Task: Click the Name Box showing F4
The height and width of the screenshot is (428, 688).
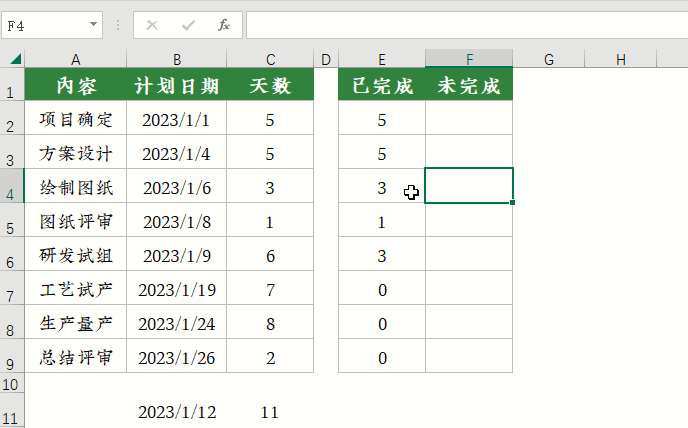Action: [x=52, y=25]
